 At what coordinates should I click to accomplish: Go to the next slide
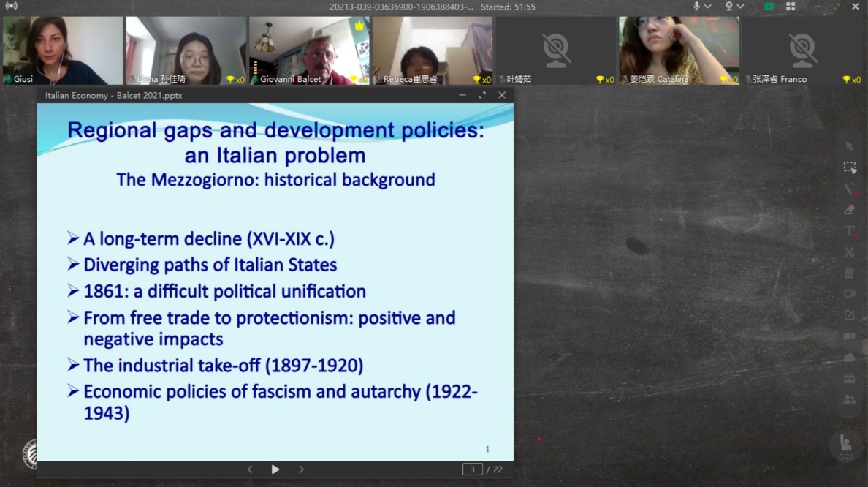pos(301,469)
